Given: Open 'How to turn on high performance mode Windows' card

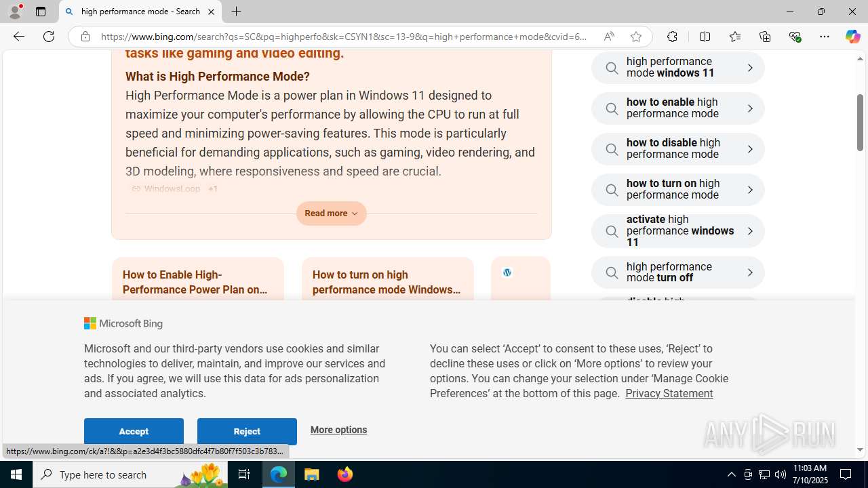Looking at the screenshot, I should 387,282.
